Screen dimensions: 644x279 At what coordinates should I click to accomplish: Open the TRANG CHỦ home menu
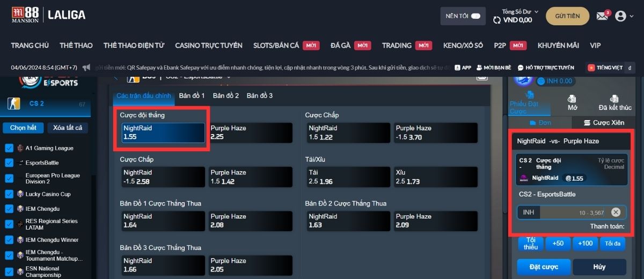tap(30, 46)
